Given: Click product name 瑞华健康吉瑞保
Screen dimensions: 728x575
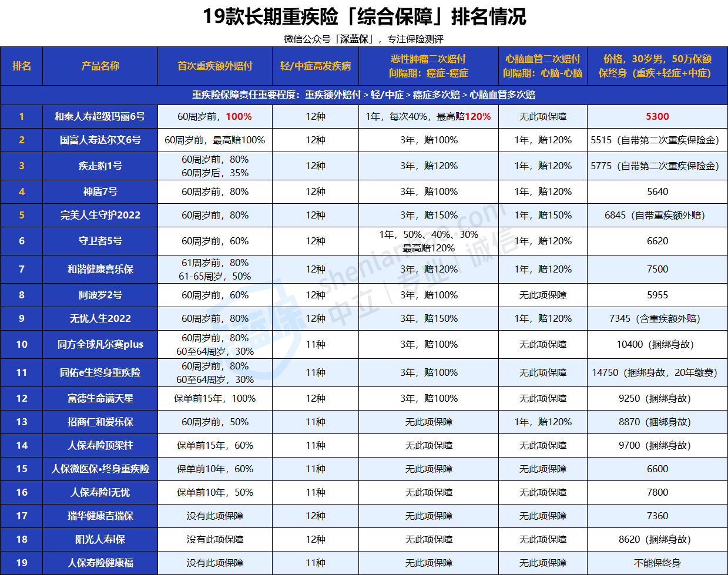Looking at the screenshot, I should point(100,516).
